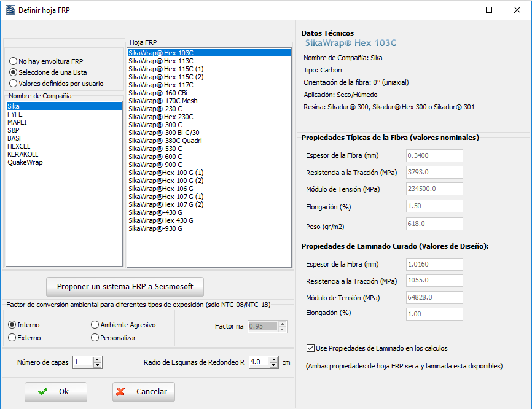Enable the Ambiente Agresivo exposure type
532x409 pixels.
click(95, 325)
